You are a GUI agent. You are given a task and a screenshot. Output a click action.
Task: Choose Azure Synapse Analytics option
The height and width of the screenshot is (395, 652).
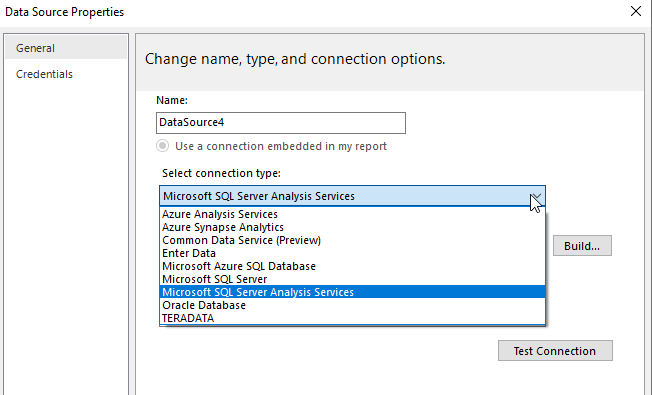pos(352,227)
